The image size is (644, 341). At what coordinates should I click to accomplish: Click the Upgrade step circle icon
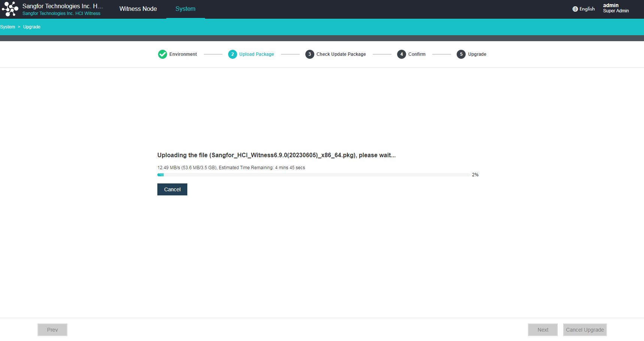(460, 54)
